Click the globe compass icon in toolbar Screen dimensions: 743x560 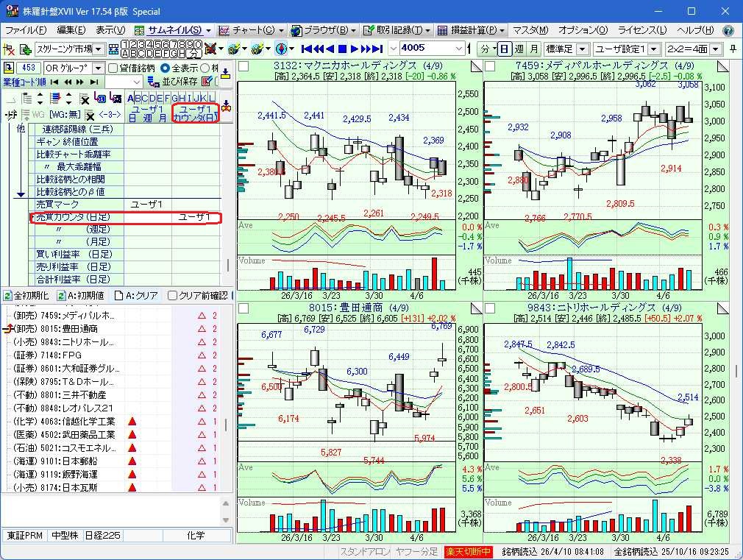280,49
